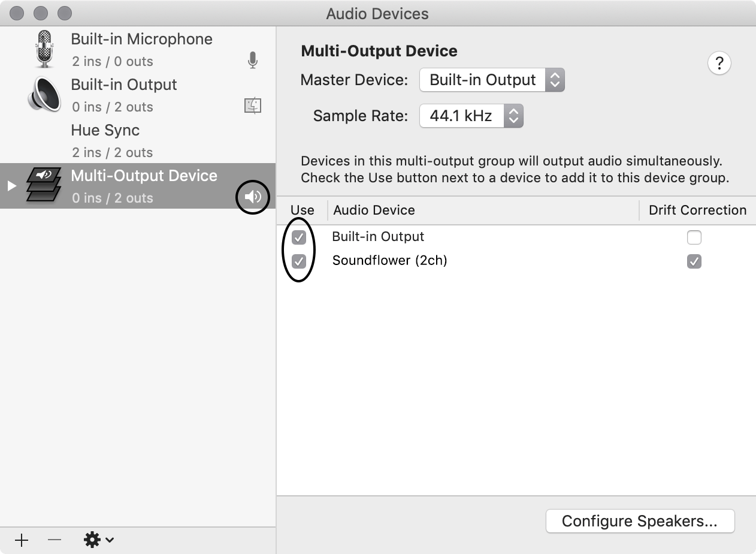This screenshot has width=756, height=554.
Task: Uncheck the Use checkbox for Built-in Output
Action: tap(300, 237)
